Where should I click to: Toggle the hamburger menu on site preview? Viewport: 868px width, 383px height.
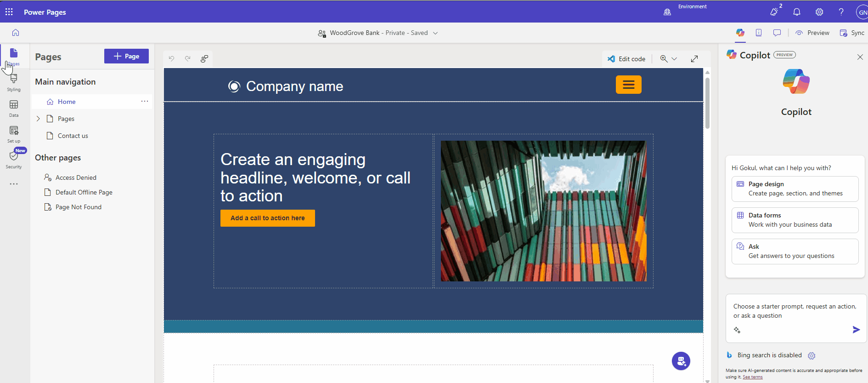coord(628,85)
